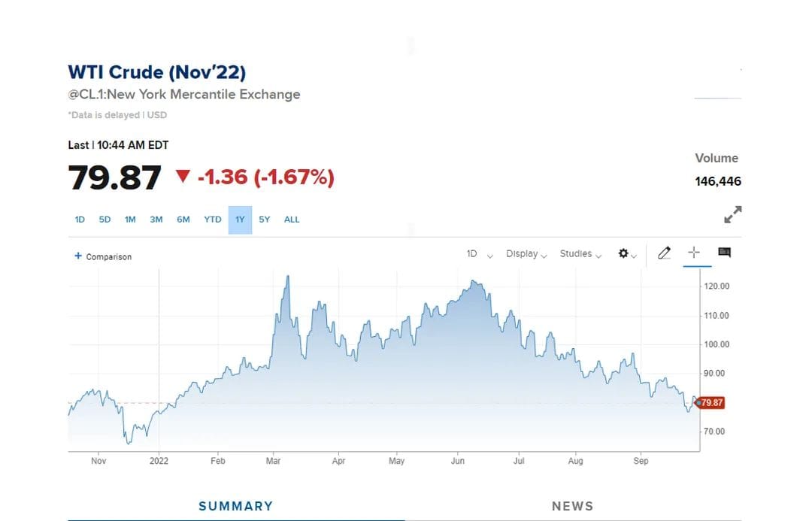Screen dimensions: 812x521
Task: Click the YTD range button
Action: [213, 220]
